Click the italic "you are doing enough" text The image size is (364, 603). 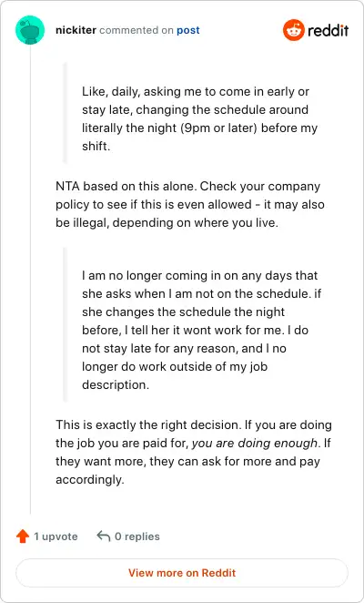[255, 444]
